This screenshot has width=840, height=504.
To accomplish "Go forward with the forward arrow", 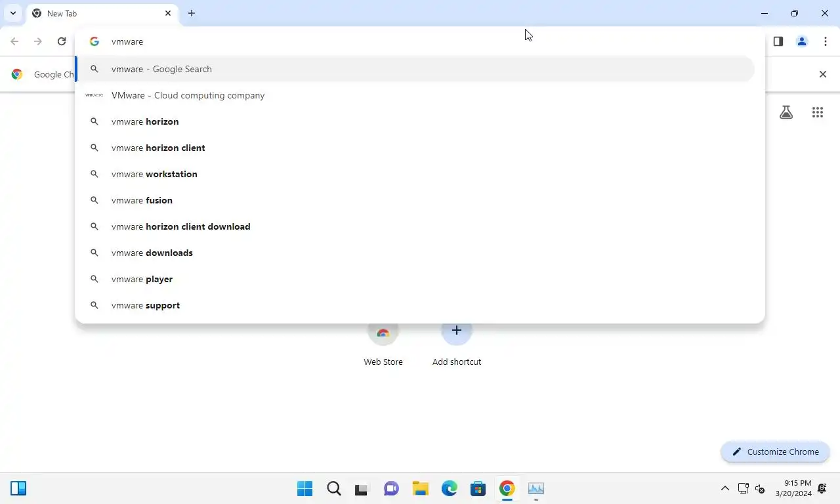I will (38, 41).
